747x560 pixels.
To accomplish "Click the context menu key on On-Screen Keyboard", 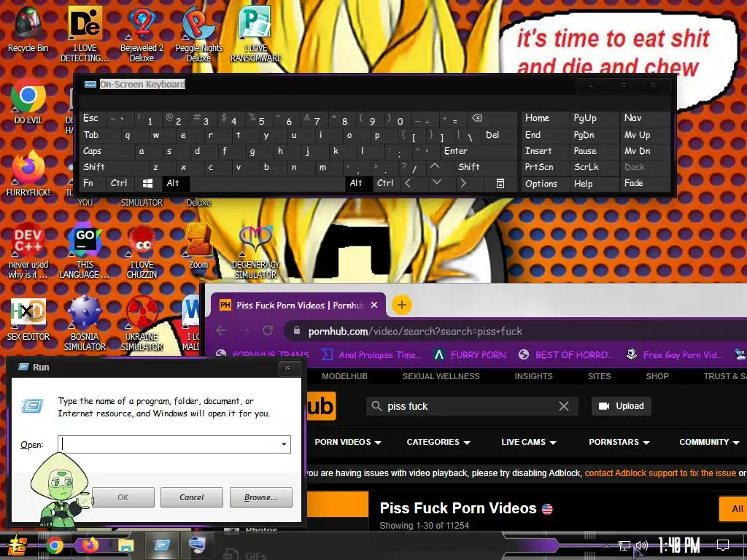I will [x=500, y=183].
